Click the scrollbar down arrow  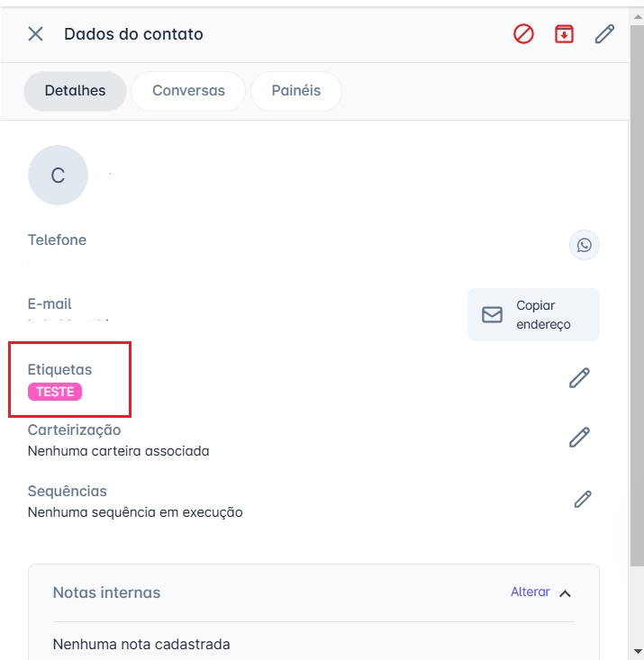[637, 650]
